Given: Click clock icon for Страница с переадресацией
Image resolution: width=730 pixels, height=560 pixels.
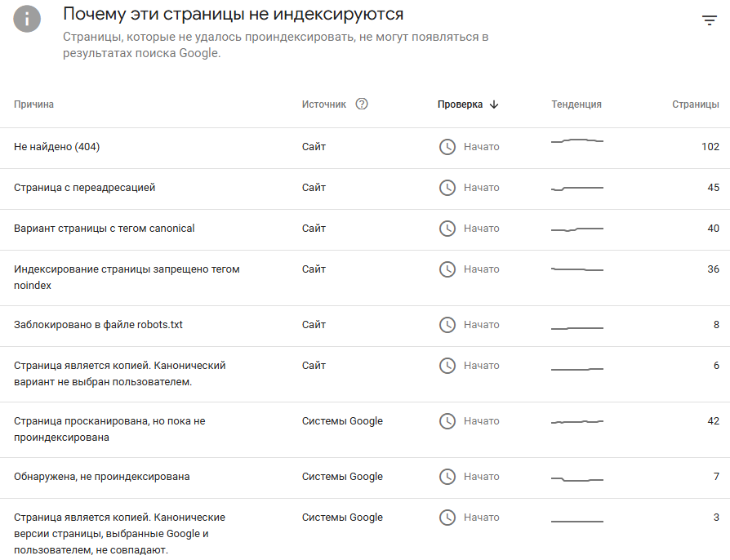Looking at the screenshot, I should [447, 188].
